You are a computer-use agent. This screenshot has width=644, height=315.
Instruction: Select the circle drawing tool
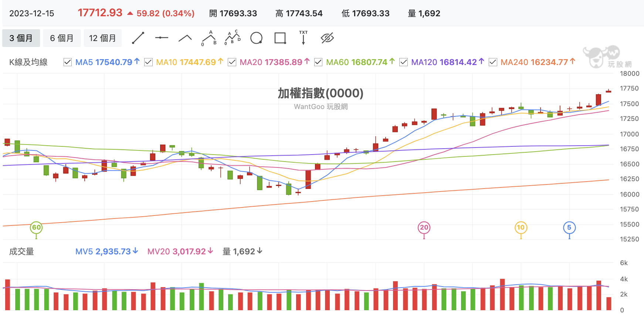click(256, 38)
